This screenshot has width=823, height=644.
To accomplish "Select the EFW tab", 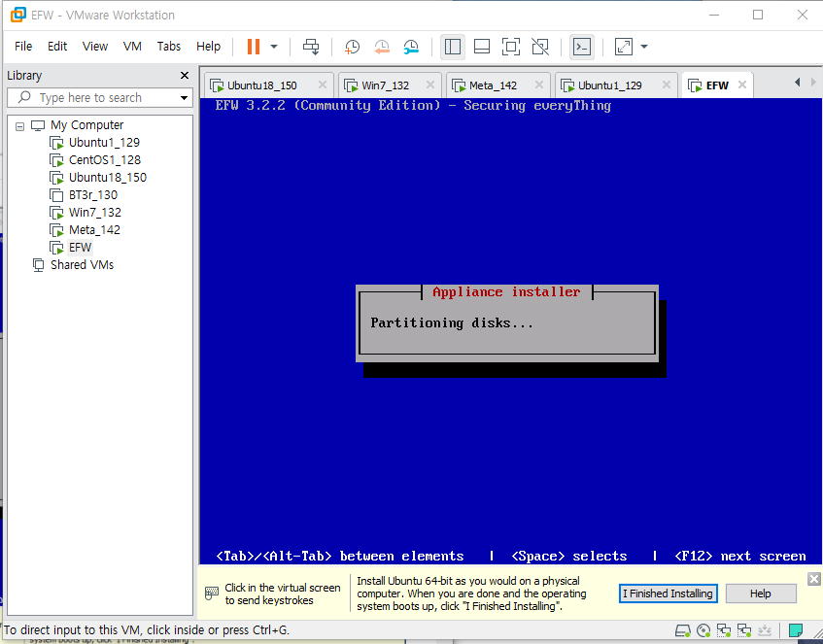I will 716,85.
